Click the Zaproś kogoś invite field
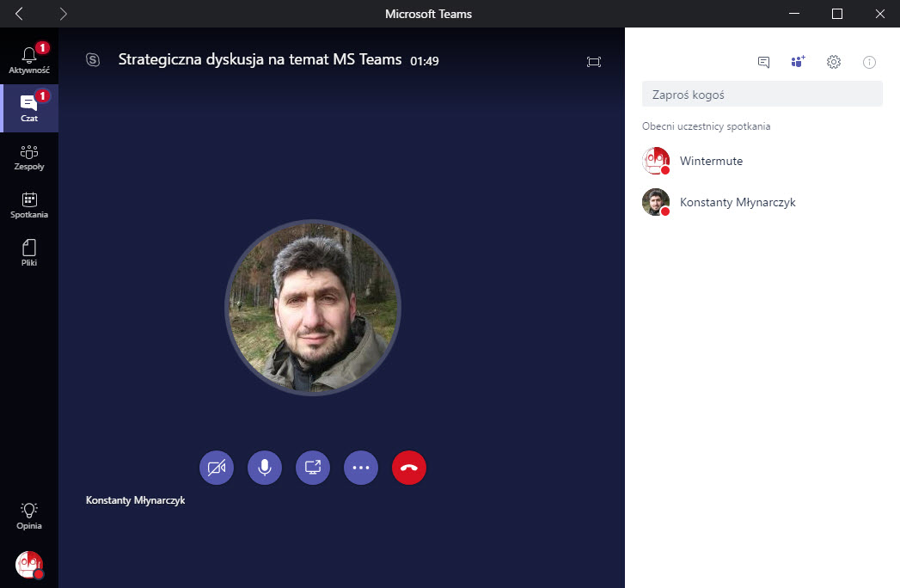Screen dimensions: 900x588 click(x=762, y=95)
